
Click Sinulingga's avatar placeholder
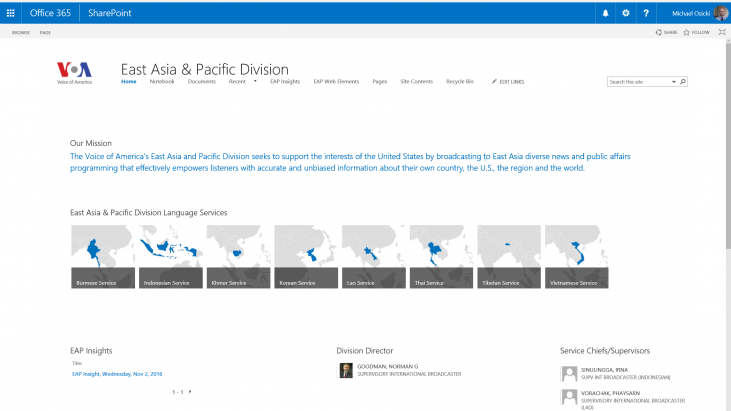tap(569, 374)
